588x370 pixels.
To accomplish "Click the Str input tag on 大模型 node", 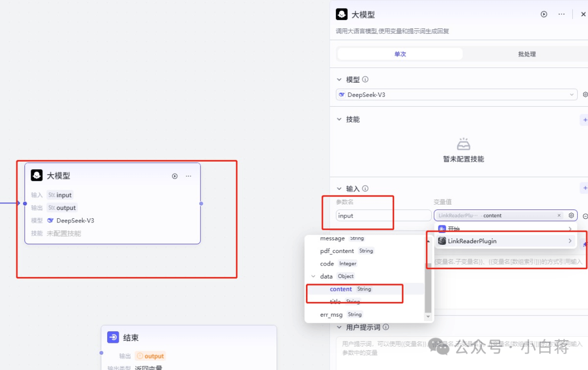I will [x=60, y=195].
